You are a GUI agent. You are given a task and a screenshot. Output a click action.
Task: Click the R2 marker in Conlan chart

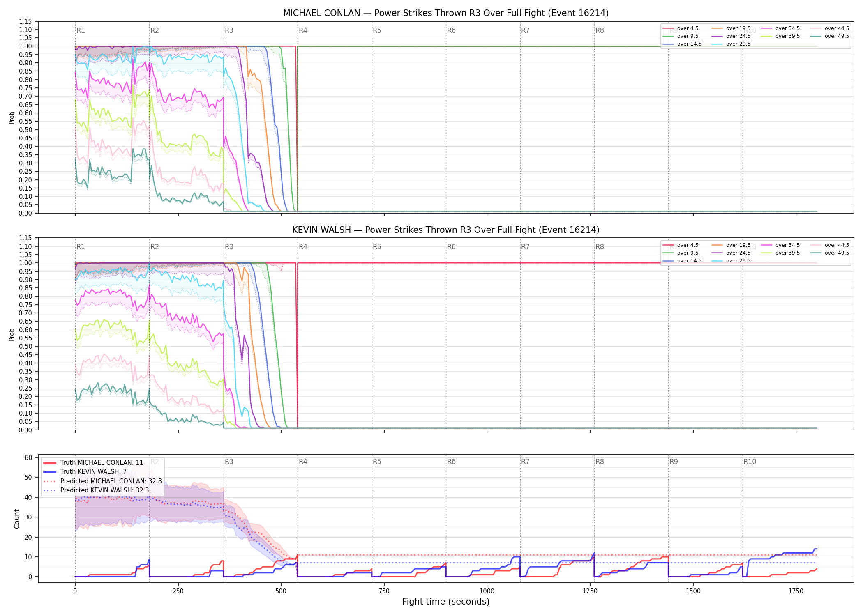[155, 30]
